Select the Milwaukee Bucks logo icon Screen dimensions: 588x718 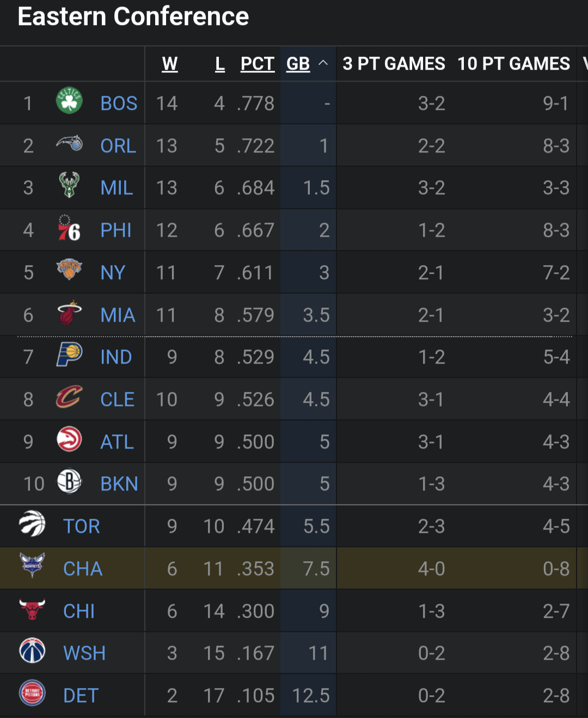click(69, 186)
